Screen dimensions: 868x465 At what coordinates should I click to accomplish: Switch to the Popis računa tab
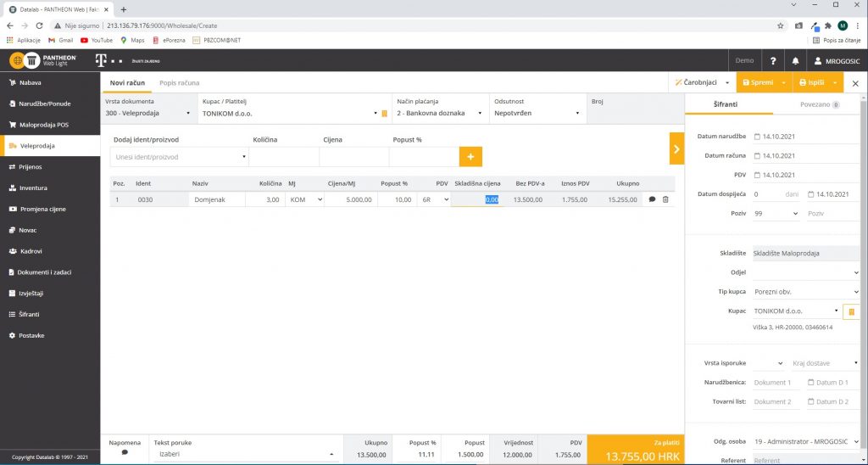180,83
